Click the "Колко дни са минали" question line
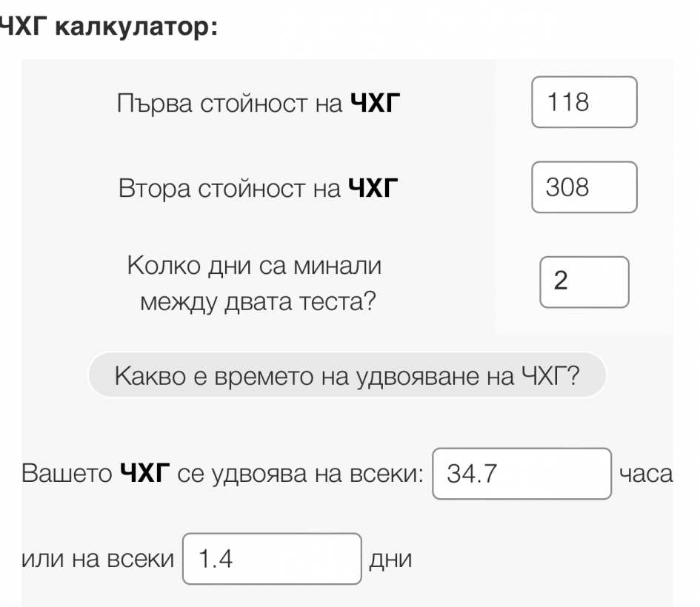Viewport: 700px width, 607px height. [x=256, y=265]
